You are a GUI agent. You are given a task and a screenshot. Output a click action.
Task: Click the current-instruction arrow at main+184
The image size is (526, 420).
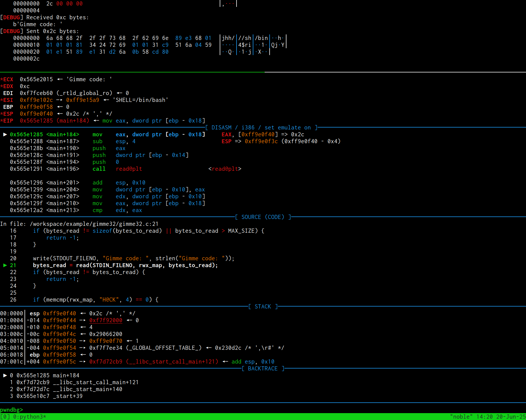tap(5, 134)
